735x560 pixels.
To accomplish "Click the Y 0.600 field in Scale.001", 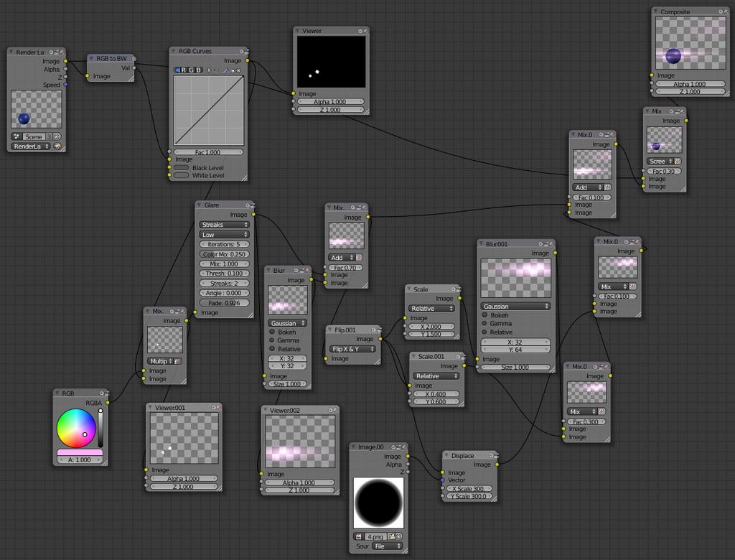I will pos(436,402).
